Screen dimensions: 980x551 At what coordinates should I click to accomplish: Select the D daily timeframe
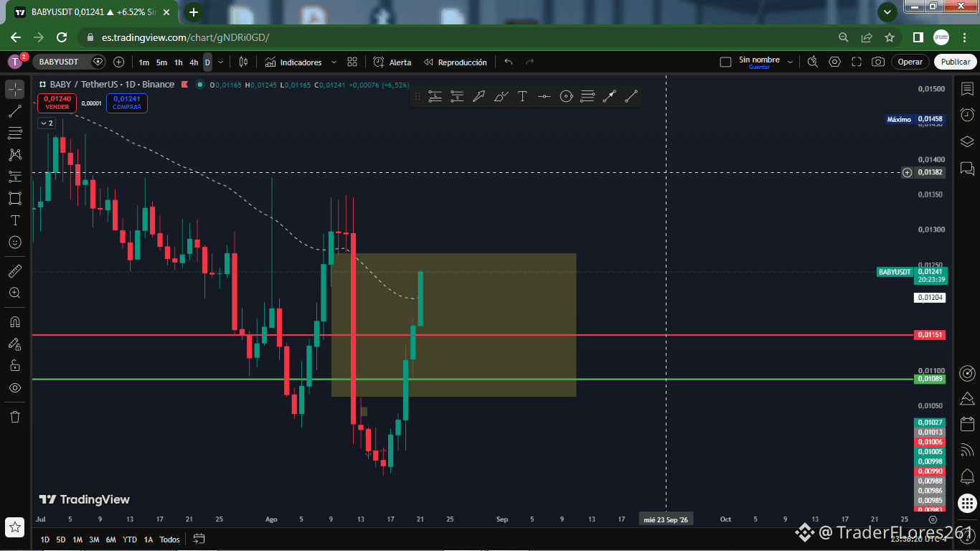click(x=207, y=62)
